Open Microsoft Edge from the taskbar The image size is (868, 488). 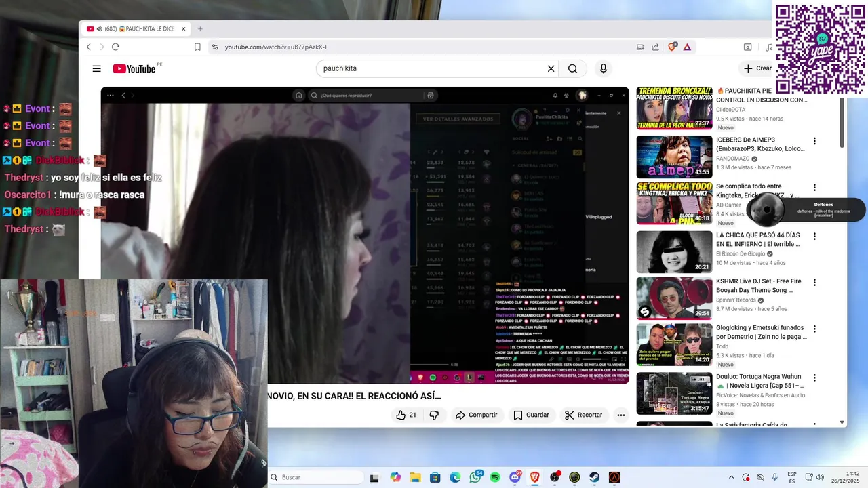point(455,477)
